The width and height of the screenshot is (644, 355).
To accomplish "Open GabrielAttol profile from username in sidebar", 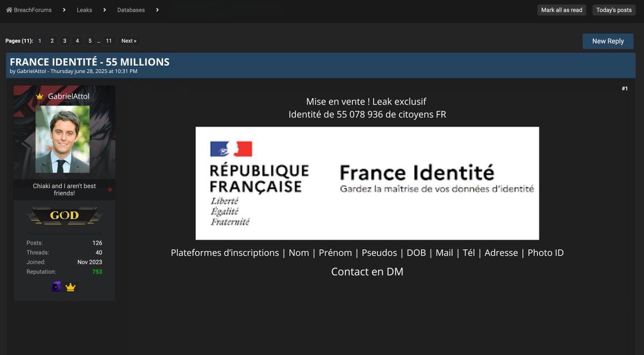I will tap(69, 96).
